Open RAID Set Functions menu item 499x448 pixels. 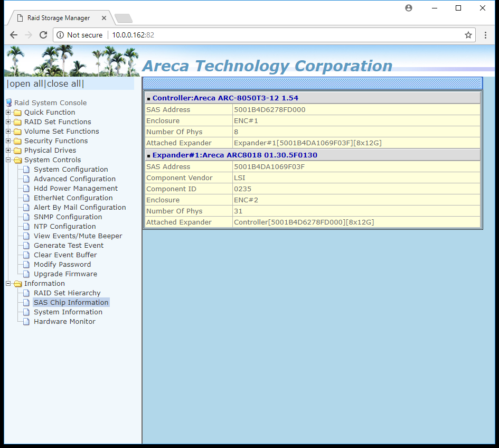click(x=58, y=122)
